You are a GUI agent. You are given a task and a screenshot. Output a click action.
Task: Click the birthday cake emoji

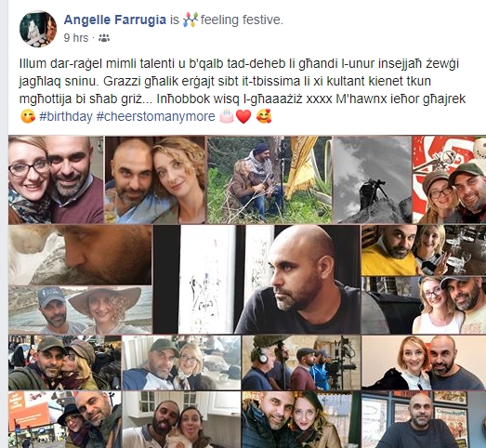click(226, 116)
